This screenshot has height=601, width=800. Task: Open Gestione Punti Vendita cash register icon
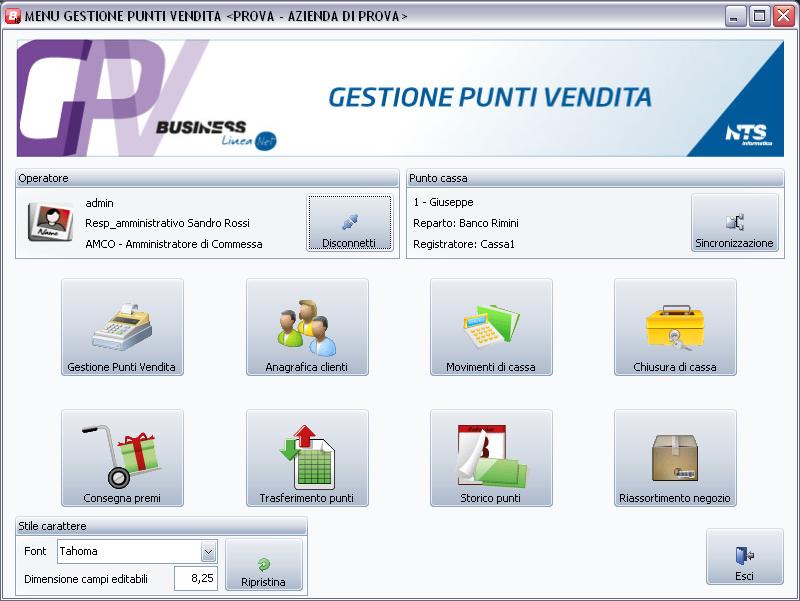point(122,327)
